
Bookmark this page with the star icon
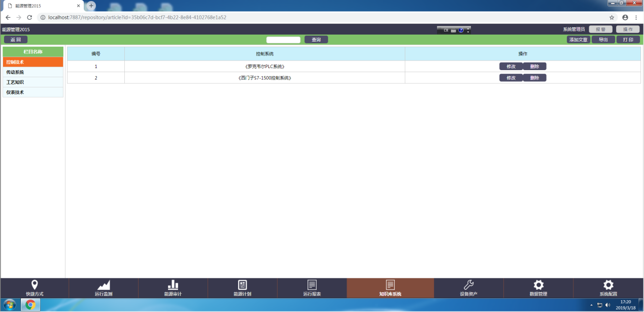[612, 17]
